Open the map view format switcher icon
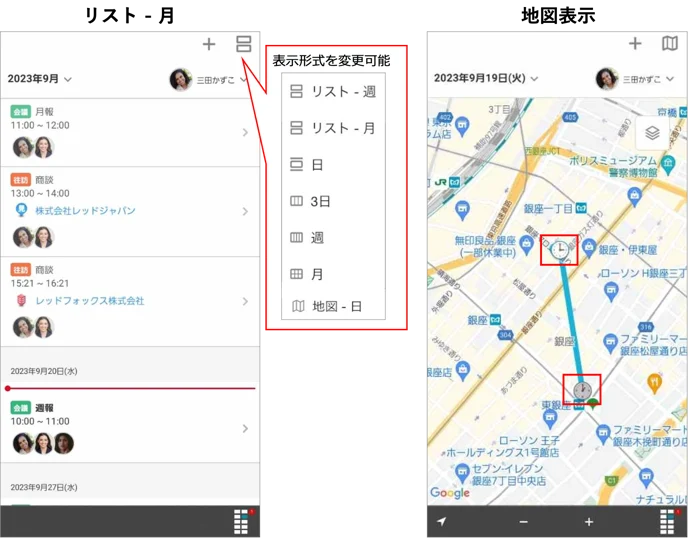 [x=670, y=43]
